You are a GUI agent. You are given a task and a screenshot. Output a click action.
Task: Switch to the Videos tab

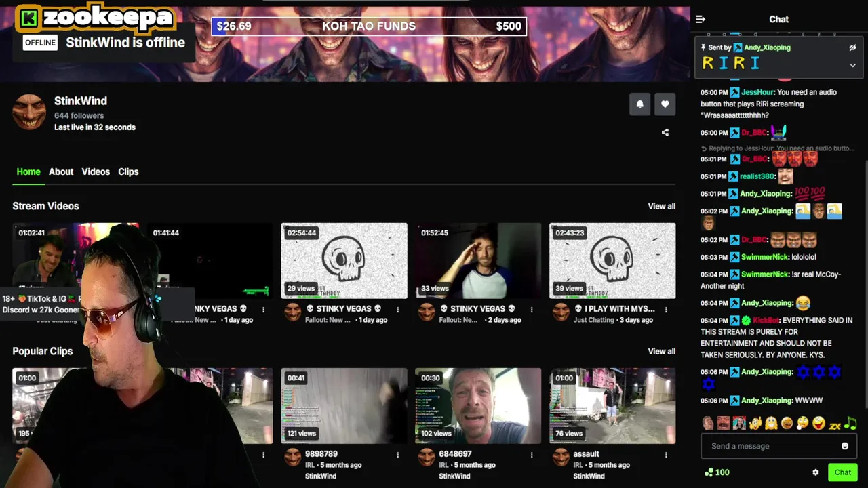96,171
